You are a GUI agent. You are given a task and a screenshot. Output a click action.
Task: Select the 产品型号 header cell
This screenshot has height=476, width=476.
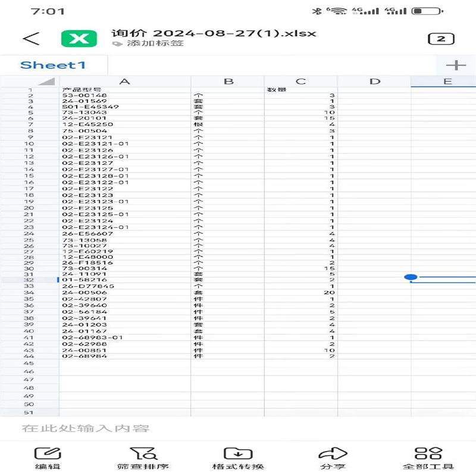pos(125,90)
